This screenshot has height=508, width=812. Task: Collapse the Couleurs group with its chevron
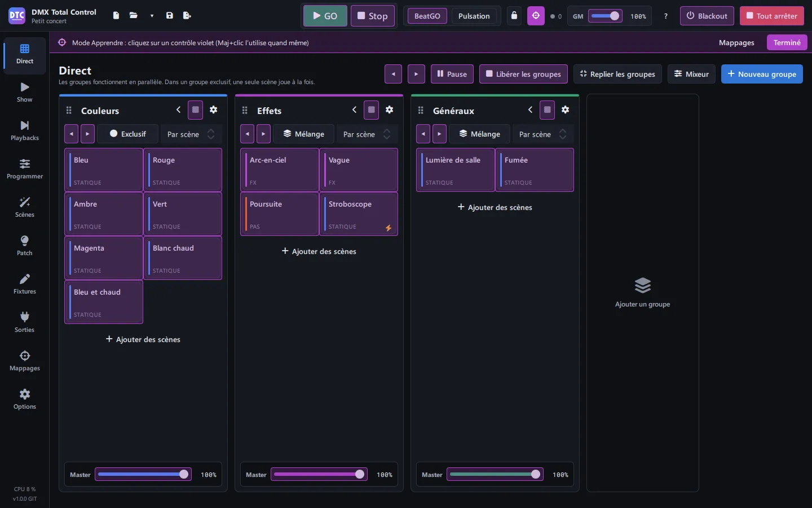[179, 110]
